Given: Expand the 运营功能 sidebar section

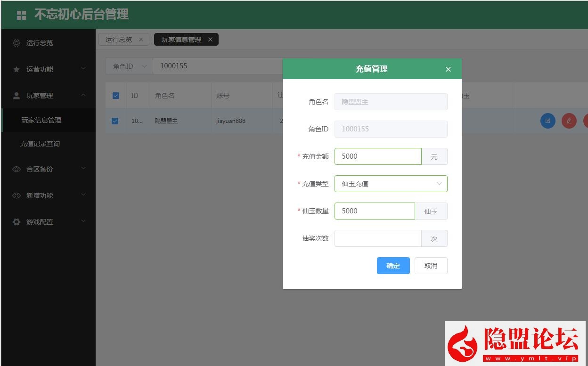Looking at the screenshot, I should (47, 69).
